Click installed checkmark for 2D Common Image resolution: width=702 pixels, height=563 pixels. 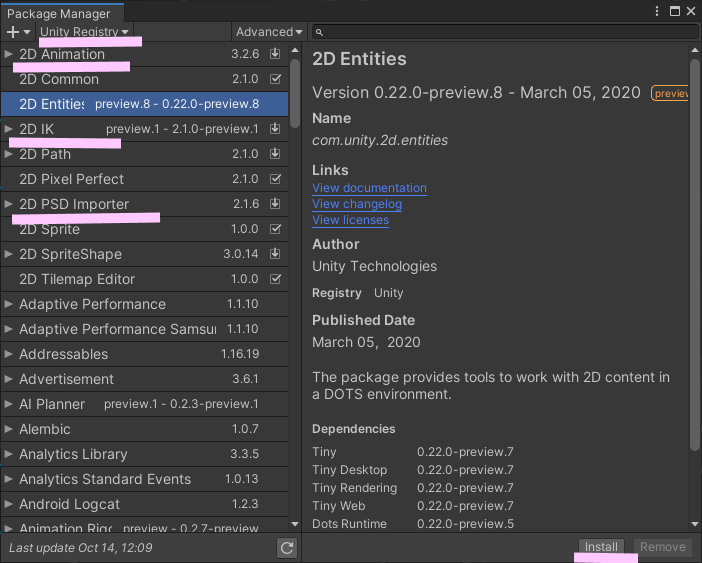275,79
